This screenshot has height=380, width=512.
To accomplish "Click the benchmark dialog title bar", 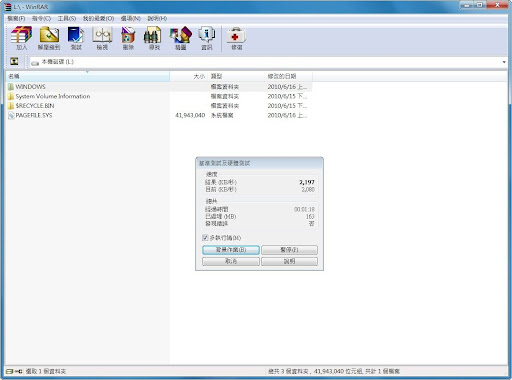I will click(259, 163).
